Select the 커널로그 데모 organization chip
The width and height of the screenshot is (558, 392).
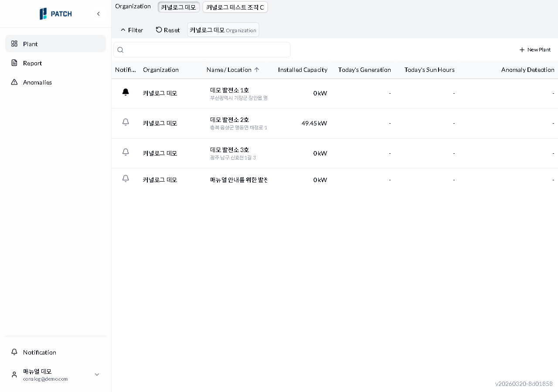pos(178,7)
